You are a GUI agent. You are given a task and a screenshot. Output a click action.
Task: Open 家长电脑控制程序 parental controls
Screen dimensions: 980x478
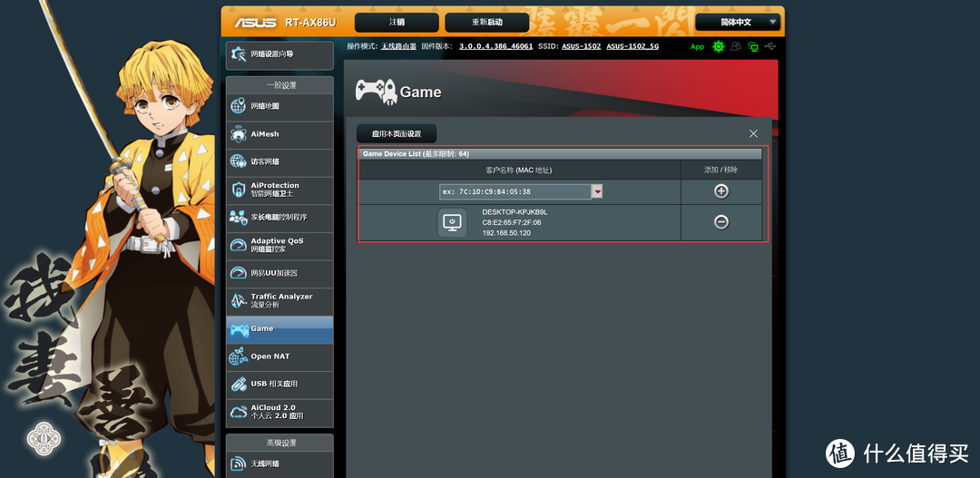pyautogui.click(x=279, y=218)
